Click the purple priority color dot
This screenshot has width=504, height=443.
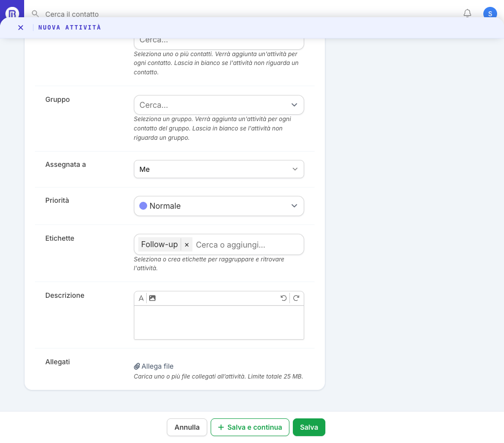point(143,206)
